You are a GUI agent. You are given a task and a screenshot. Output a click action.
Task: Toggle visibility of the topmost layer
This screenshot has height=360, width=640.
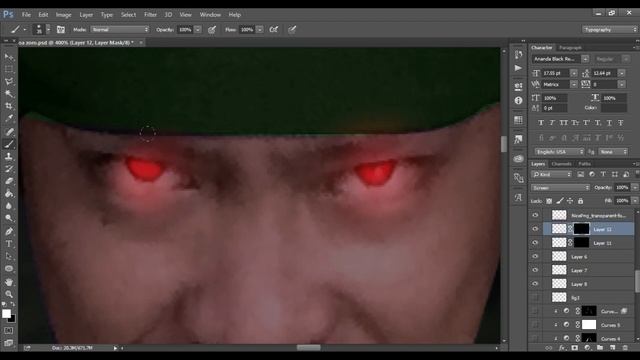coord(535,215)
